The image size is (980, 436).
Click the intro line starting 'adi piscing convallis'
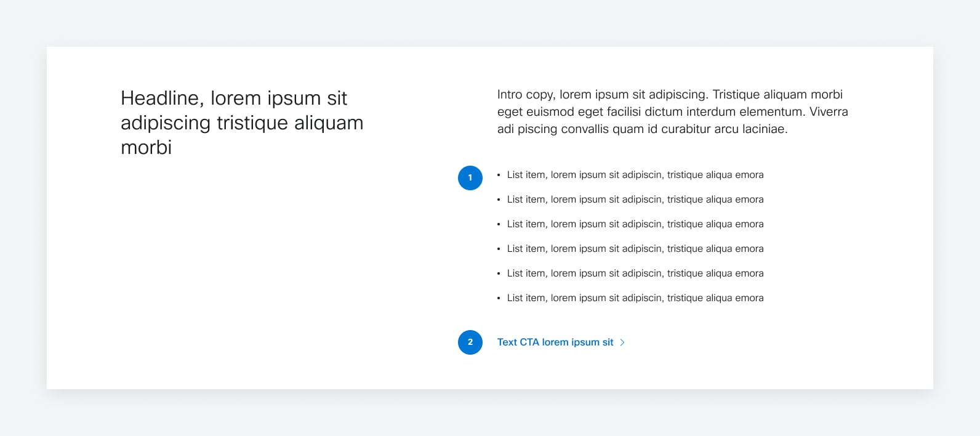pos(643,129)
